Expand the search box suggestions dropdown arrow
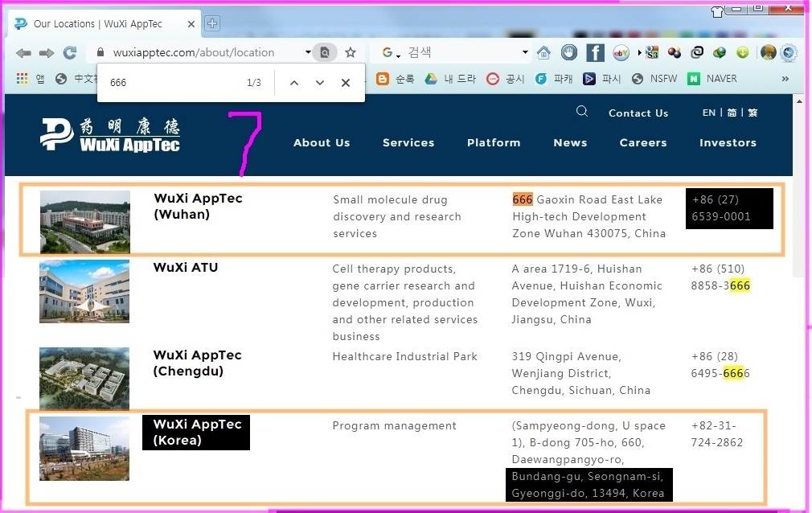The image size is (812, 513). click(525, 52)
